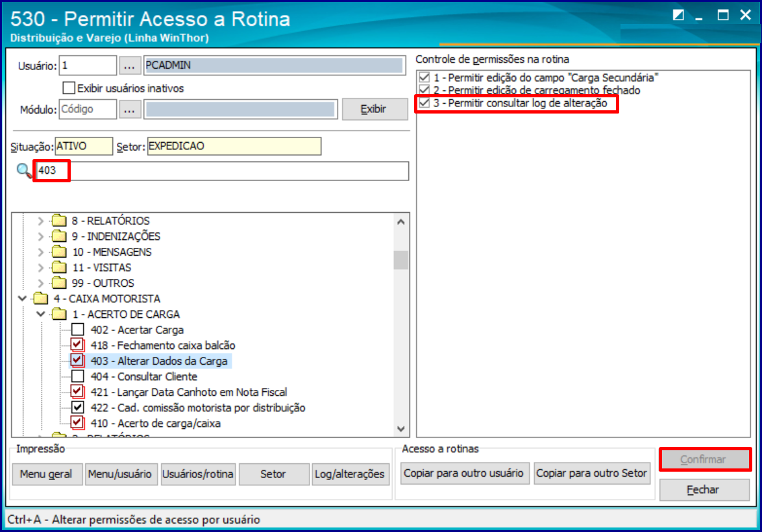The image size is (762, 532).
Task: Click the 10 - MENSAGENS folder icon
Action: 59,252
